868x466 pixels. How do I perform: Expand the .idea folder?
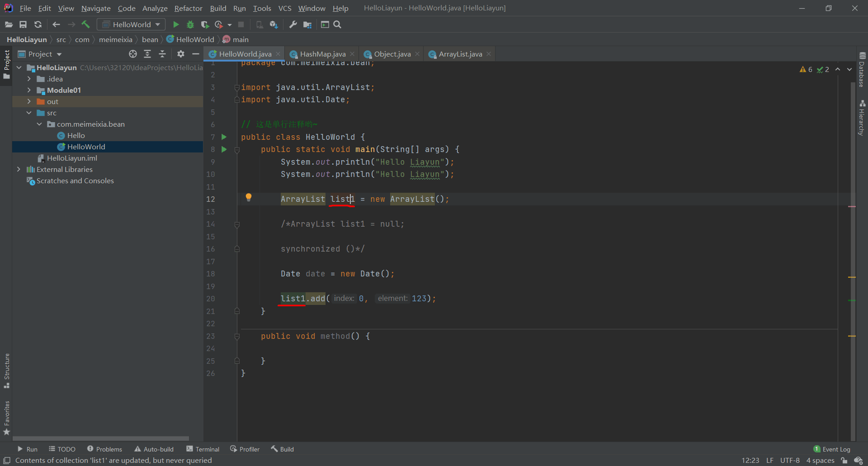[29, 79]
